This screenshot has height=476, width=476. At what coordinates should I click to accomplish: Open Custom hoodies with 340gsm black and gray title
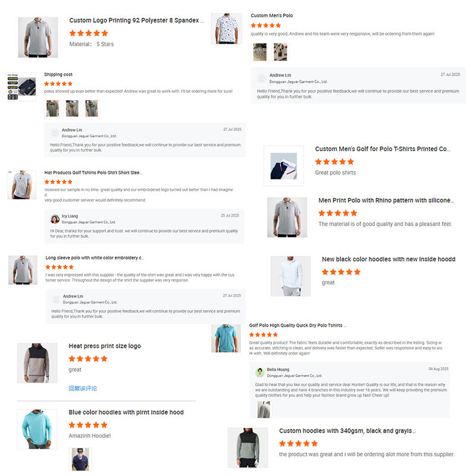[347, 431]
